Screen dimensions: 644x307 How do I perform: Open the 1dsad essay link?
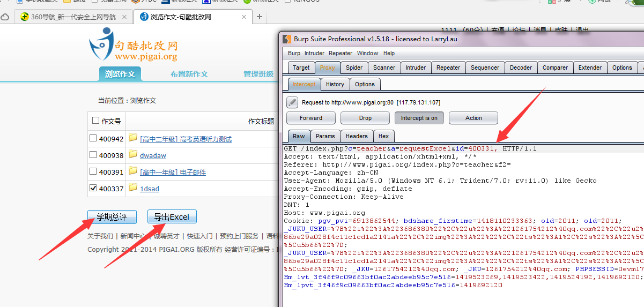tap(150, 189)
